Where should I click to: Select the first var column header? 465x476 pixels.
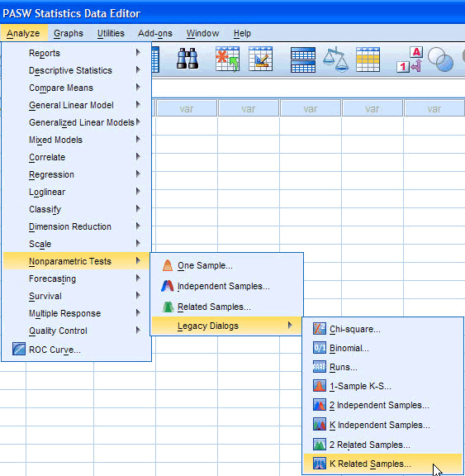(x=187, y=108)
